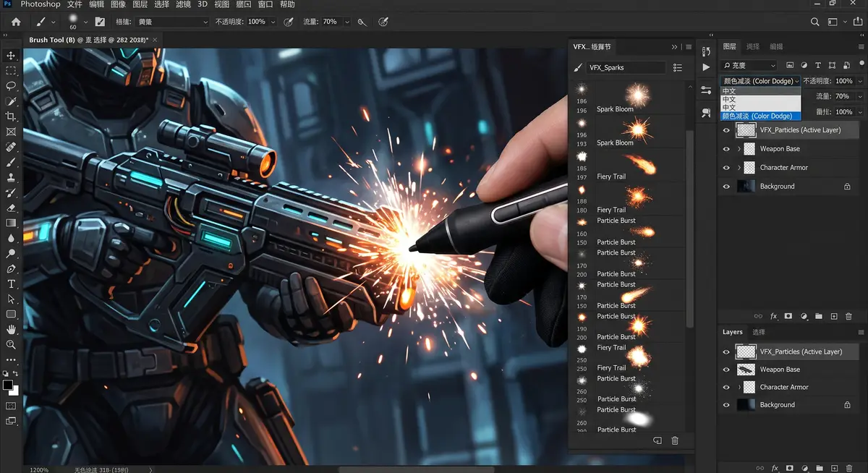Expand Character Armor group in lower Layers panel
This screenshot has height=473, width=868.
739,387
